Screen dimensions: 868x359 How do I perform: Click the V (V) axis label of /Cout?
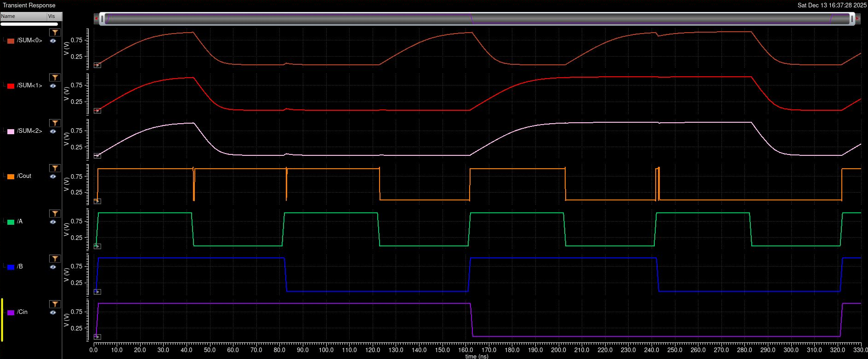(67, 184)
